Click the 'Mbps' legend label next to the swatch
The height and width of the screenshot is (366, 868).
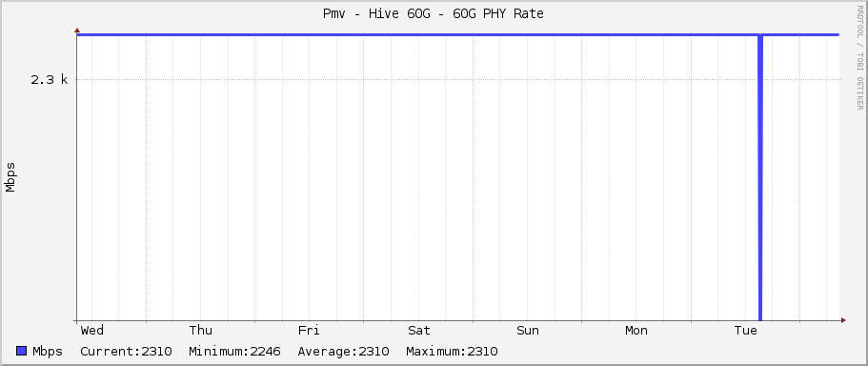tap(48, 352)
